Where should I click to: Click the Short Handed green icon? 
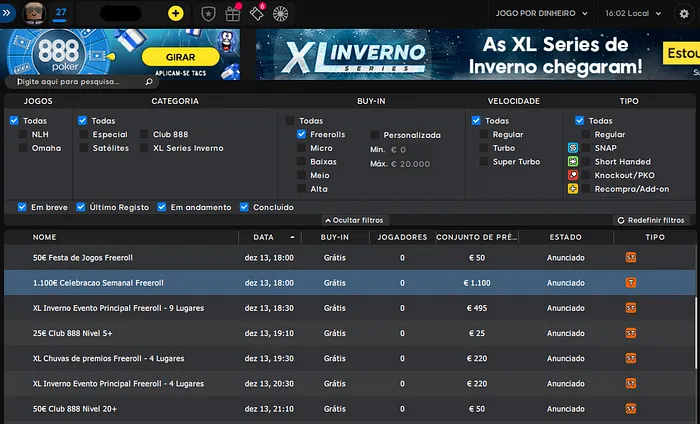[x=573, y=162]
